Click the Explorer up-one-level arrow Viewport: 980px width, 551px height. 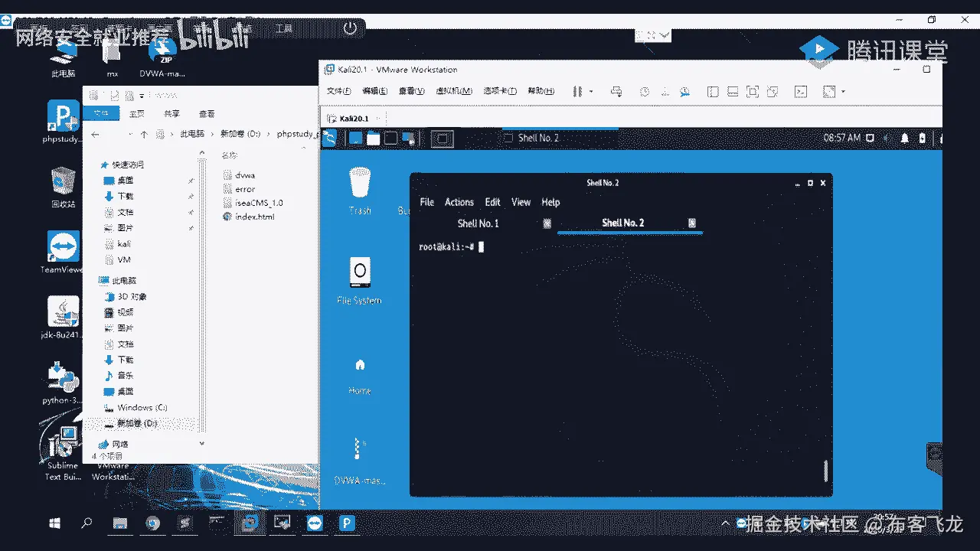[x=143, y=134]
